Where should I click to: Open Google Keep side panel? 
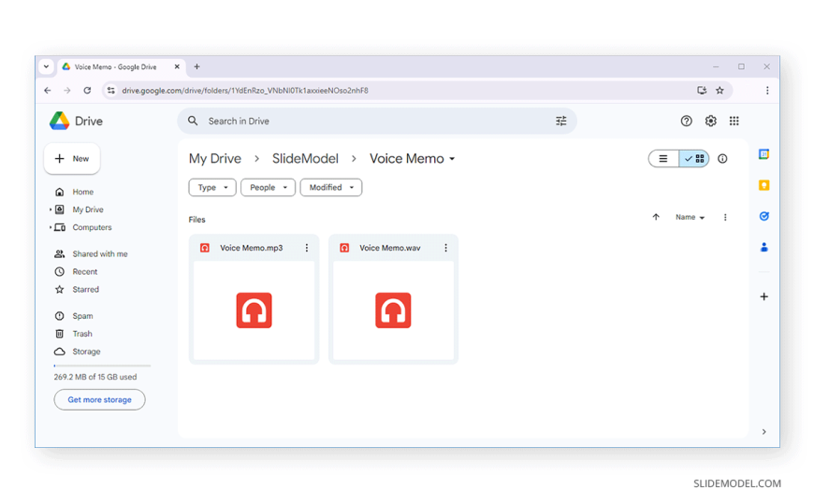tap(763, 185)
